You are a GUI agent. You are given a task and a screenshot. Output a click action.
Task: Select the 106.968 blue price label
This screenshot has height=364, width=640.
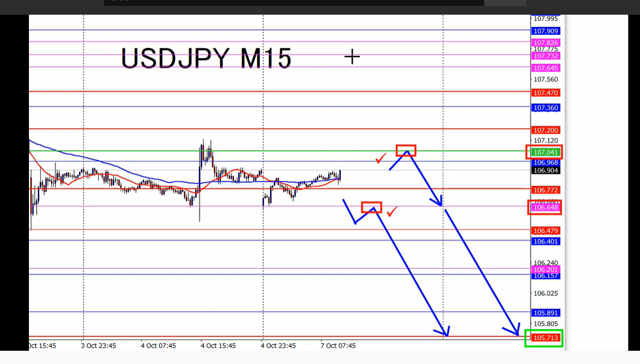tap(546, 162)
